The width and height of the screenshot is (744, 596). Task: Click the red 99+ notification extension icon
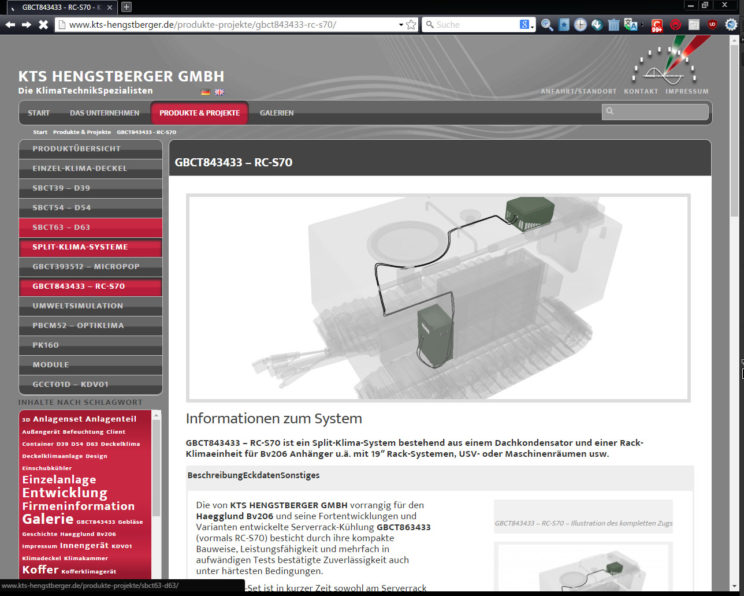pos(657,25)
